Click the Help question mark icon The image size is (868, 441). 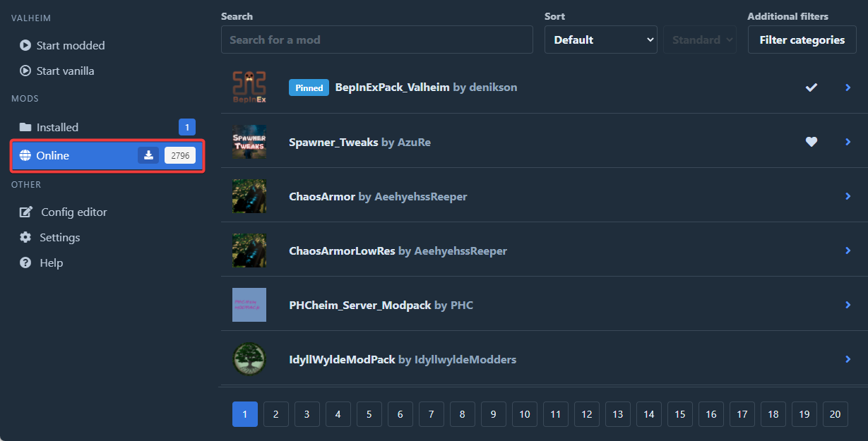click(25, 262)
